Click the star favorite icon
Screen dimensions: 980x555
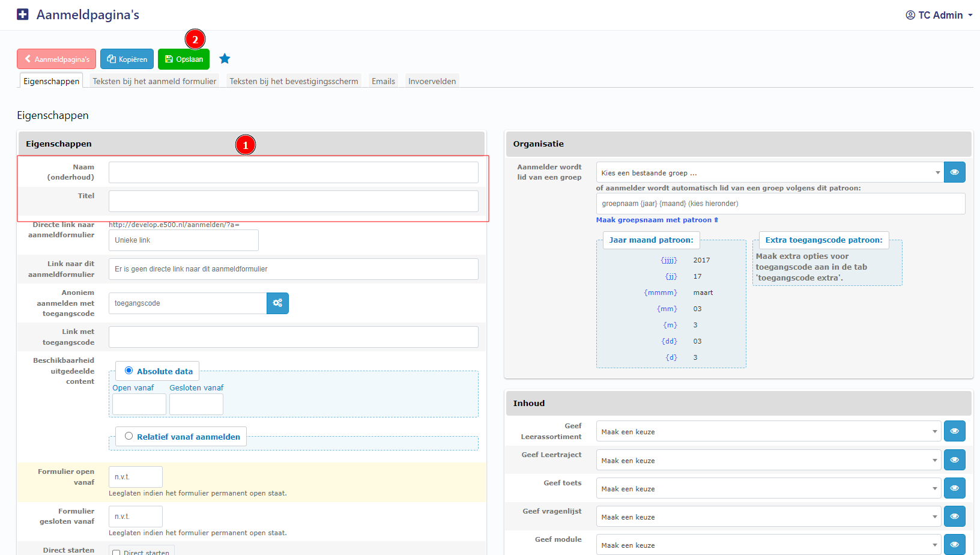pos(225,59)
